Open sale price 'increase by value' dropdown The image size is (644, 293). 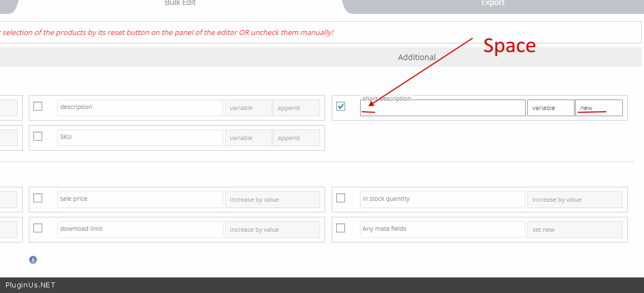click(272, 200)
